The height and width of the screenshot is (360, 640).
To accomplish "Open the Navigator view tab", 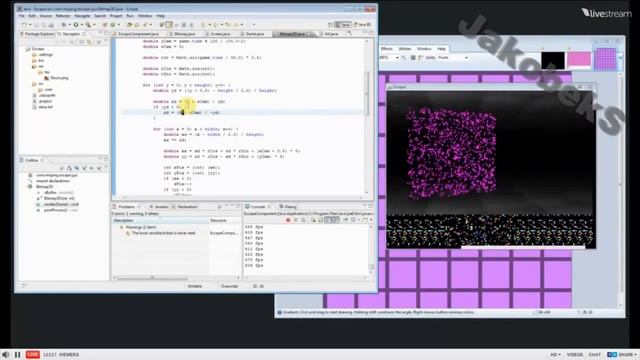I will click(x=71, y=34).
